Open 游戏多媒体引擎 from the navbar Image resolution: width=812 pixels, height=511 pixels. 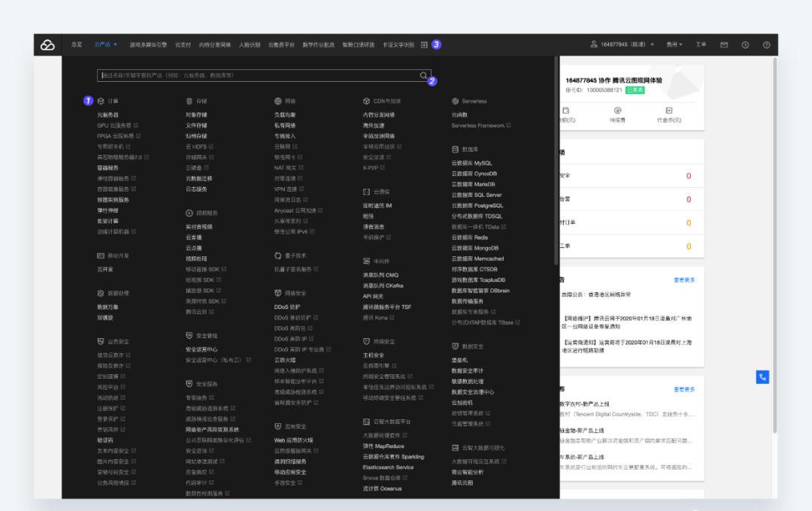[148, 45]
